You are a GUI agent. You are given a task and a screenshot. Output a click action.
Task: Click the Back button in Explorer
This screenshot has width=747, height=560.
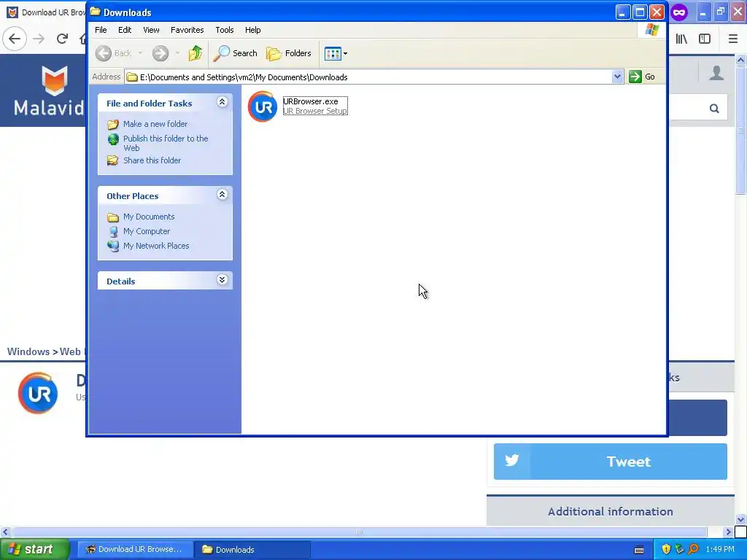coord(113,53)
